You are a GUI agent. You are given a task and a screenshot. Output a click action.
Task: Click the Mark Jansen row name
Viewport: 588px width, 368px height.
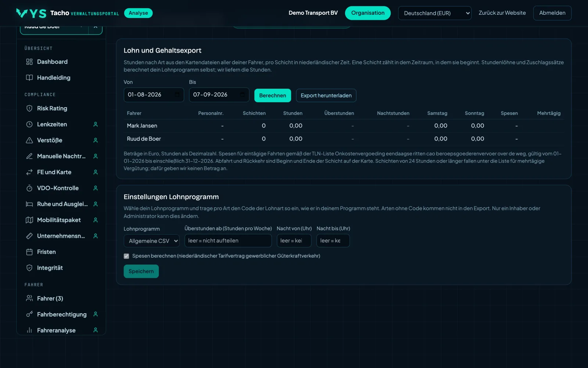(142, 126)
